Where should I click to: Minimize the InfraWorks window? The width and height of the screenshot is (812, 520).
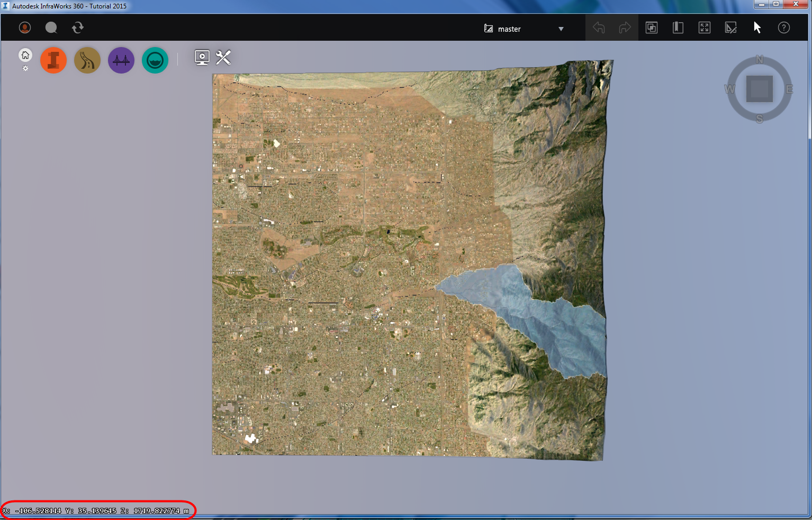(761, 4)
